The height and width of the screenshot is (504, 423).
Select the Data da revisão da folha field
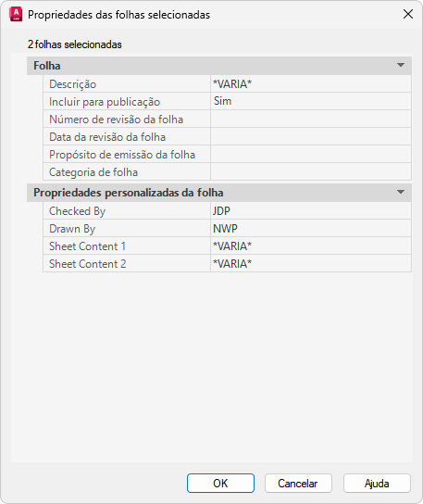[x=311, y=136]
